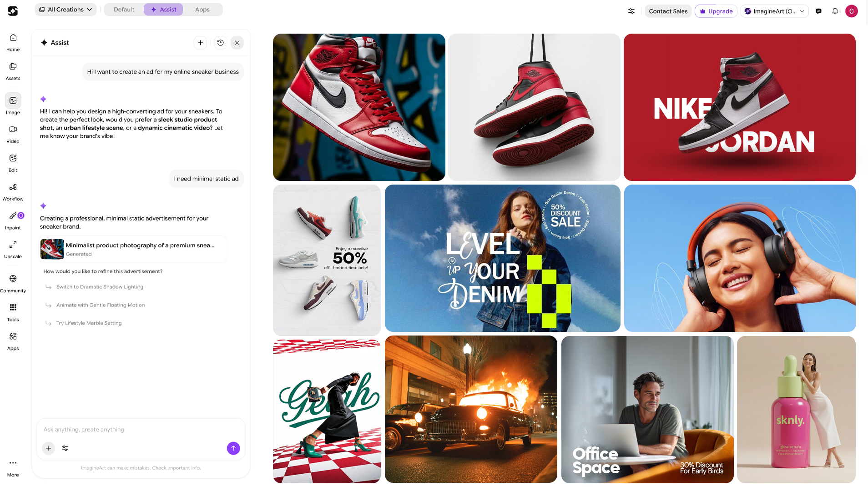The image size is (868, 491).
Task: Open the More ellipsis menu
Action: [x=13, y=468]
